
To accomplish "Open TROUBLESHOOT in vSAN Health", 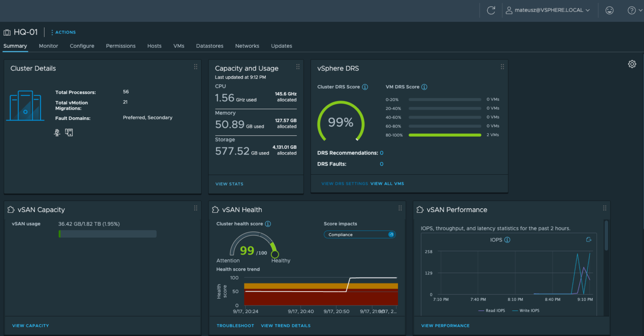I will [x=236, y=326].
